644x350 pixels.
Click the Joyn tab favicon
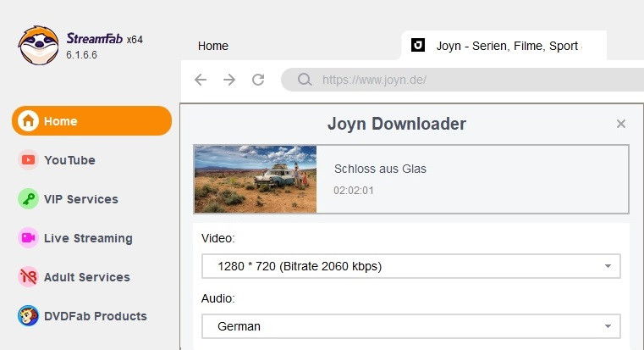tap(418, 45)
